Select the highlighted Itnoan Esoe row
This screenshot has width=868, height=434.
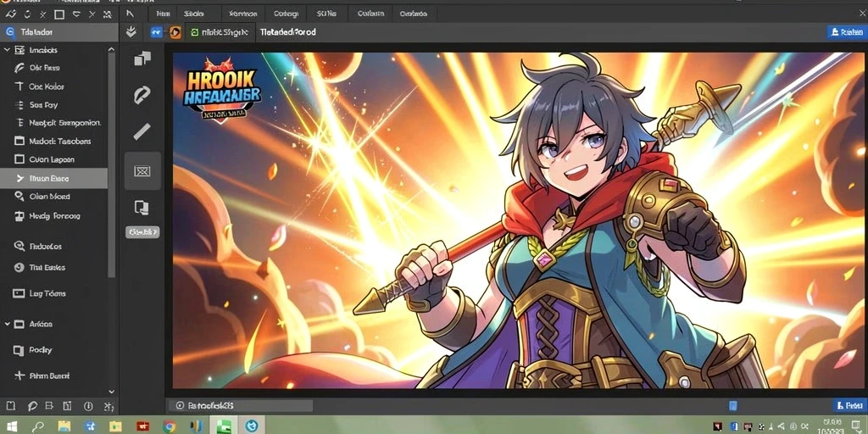[x=53, y=178]
